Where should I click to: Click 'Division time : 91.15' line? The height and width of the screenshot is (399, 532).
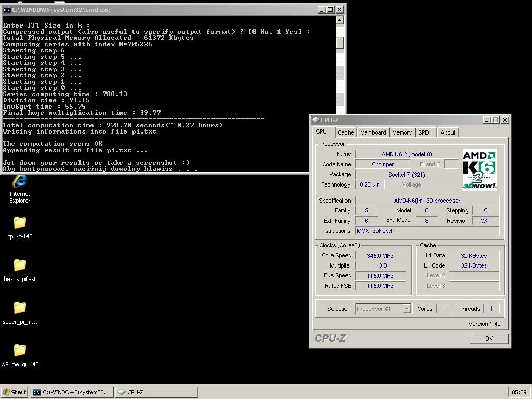(x=46, y=100)
